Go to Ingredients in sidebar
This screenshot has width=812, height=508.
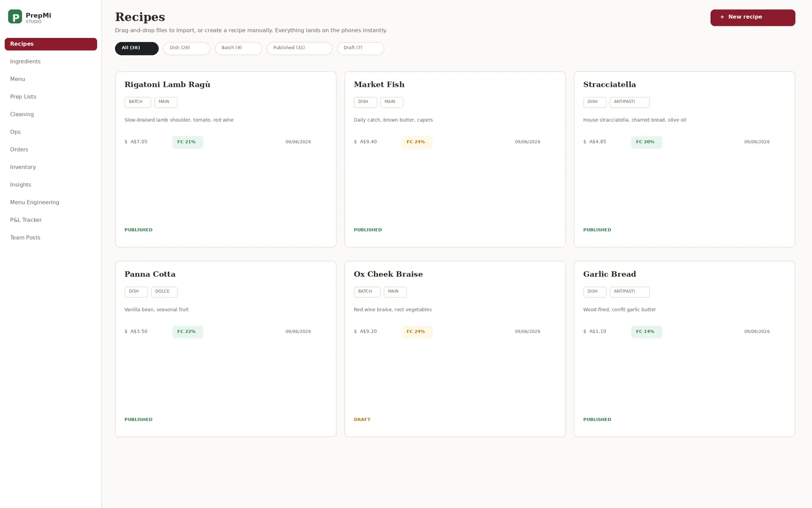pos(51,61)
